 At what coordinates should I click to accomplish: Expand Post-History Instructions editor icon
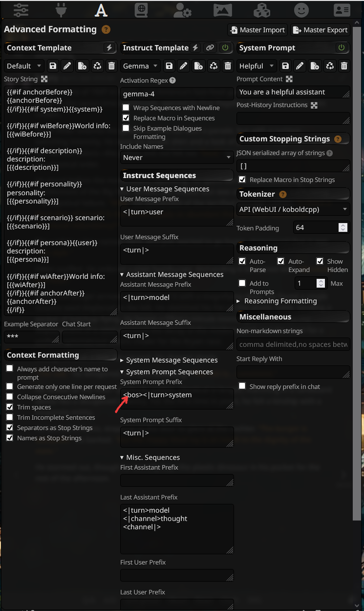coord(314,105)
